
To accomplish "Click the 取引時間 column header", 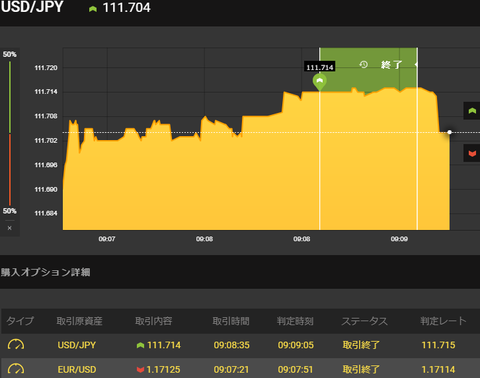I will [231, 321].
